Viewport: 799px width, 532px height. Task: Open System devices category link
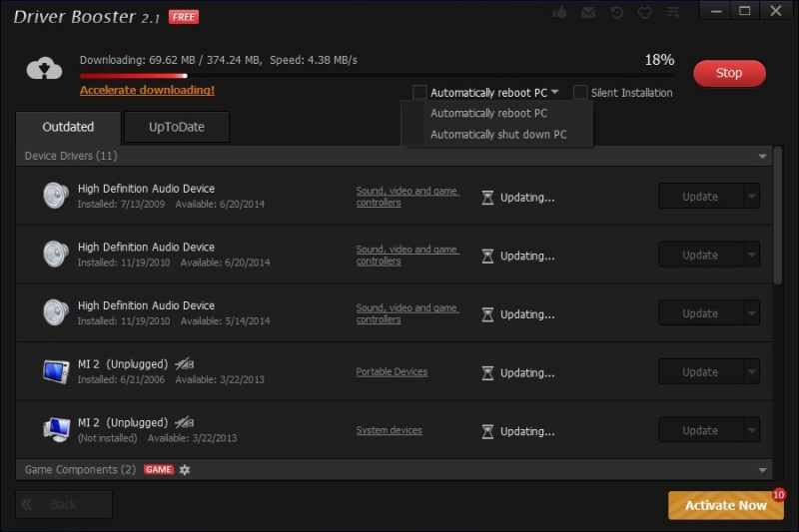click(x=389, y=430)
